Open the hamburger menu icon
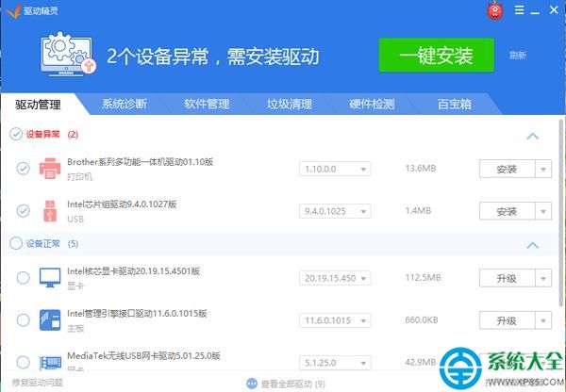The height and width of the screenshot is (392, 566). [519, 9]
